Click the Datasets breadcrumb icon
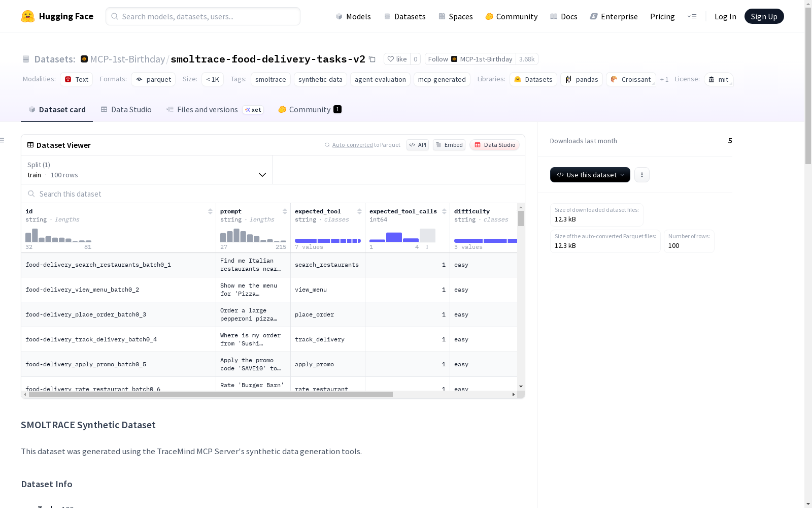This screenshot has width=812, height=508. [26, 59]
